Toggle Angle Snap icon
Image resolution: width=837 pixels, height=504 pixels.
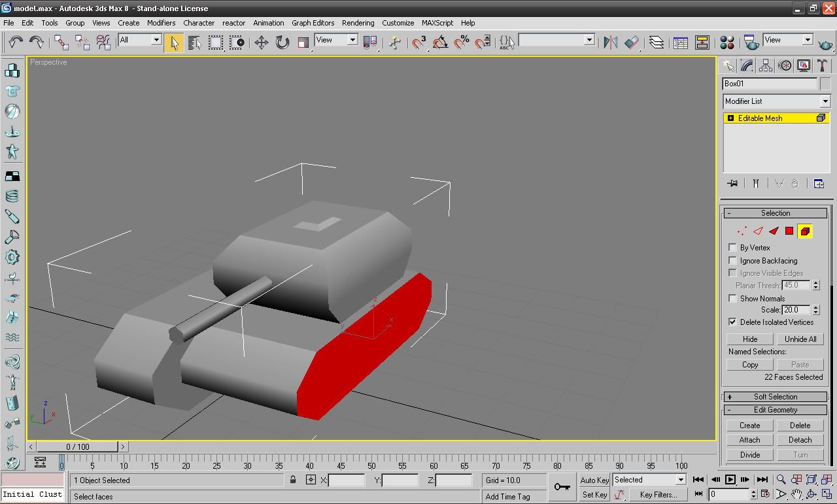pyautogui.click(x=440, y=42)
